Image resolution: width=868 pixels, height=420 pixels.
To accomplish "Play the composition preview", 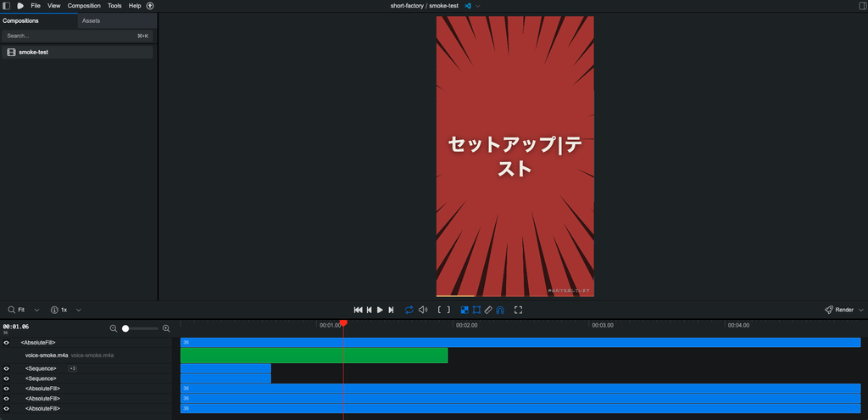I will pos(380,310).
